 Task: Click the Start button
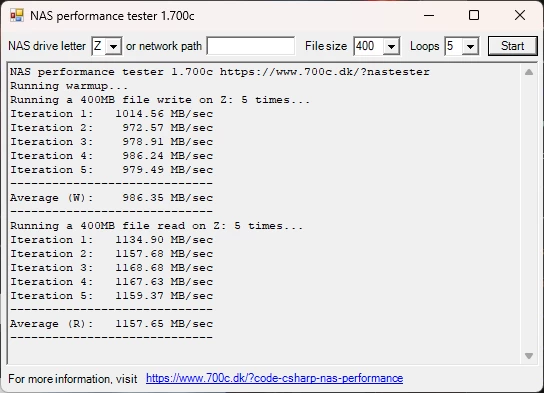pos(512,46)
